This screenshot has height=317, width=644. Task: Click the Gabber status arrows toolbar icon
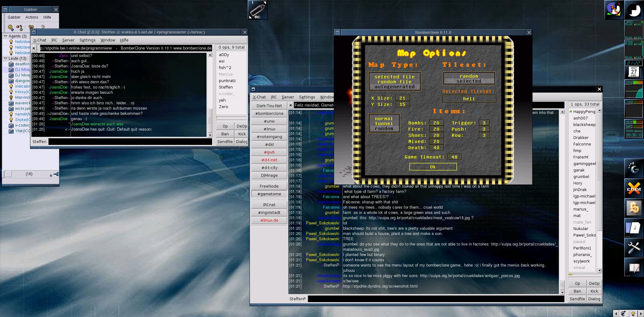point(20,27)
